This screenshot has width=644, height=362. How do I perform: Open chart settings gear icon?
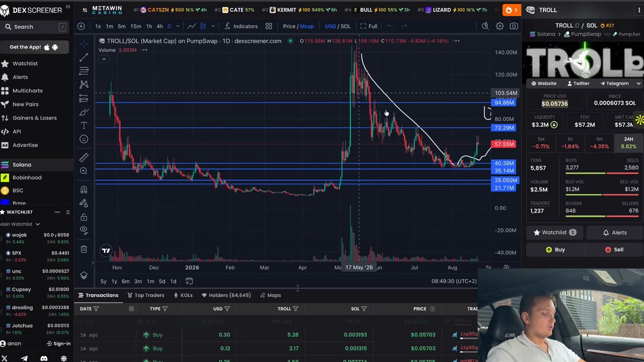500,26
